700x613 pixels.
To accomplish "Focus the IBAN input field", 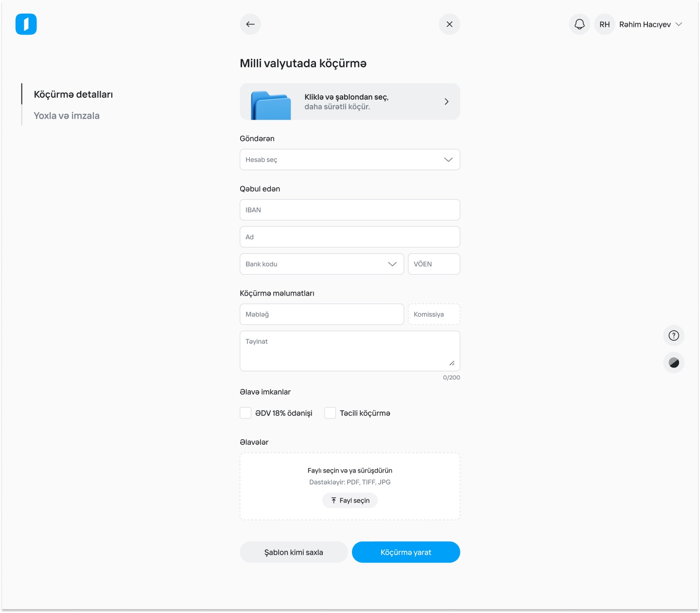I will pyautogui.click(x=350, y=210).
